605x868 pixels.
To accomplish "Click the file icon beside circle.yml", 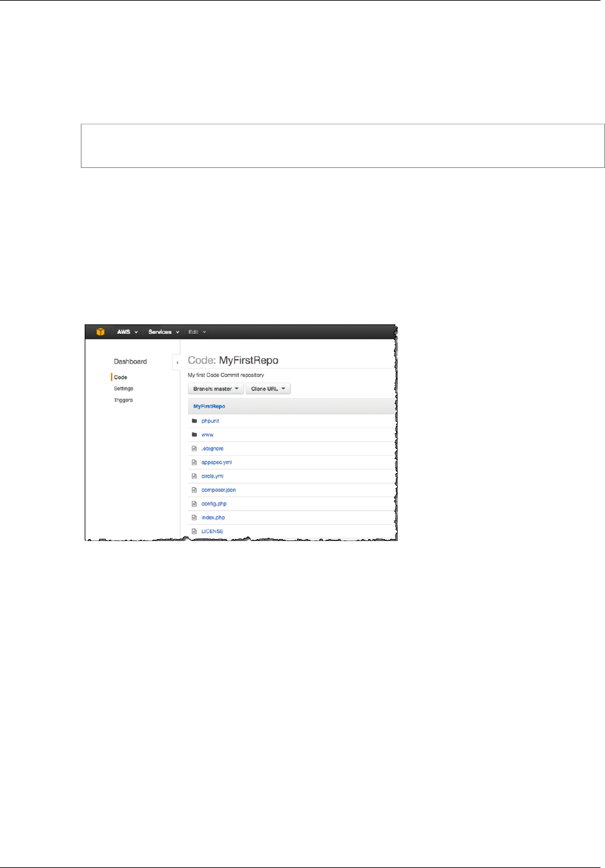I will (x=194, y=476).
